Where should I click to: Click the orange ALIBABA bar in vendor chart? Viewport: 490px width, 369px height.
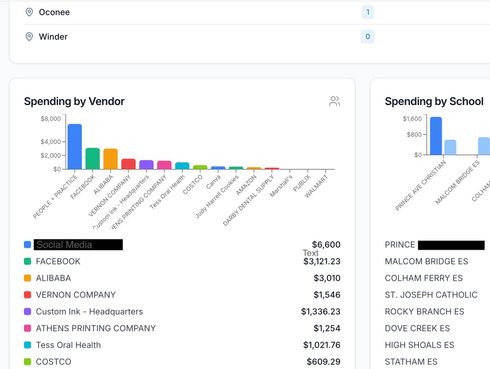[x=110, y=159]
